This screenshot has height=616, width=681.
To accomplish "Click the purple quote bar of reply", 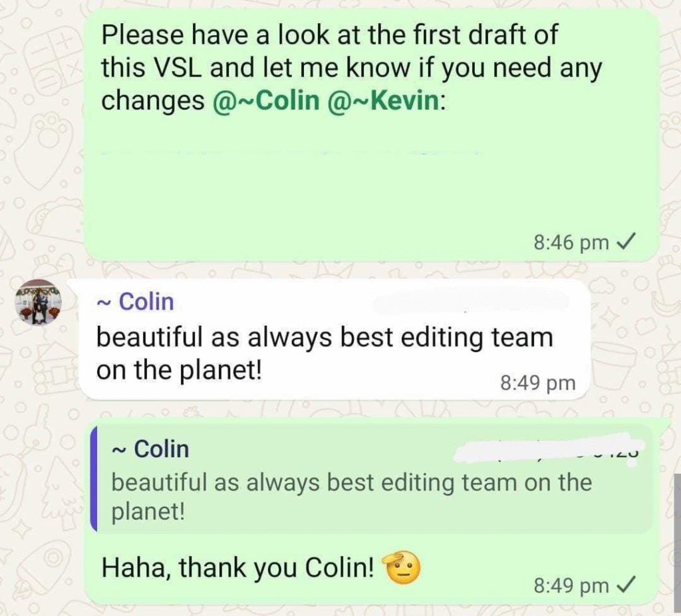I will (93, 479).
